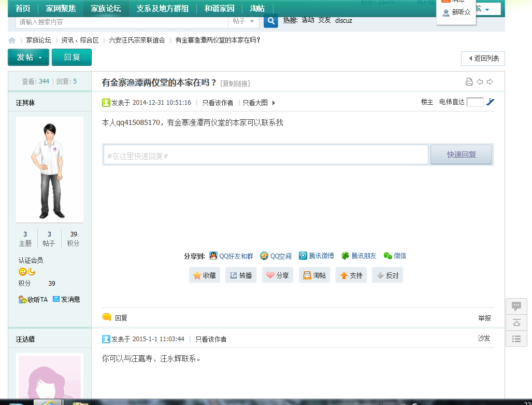Share to QQ空间 via its star icon
This screenshot has height=405, width=532.
point(264,256)
